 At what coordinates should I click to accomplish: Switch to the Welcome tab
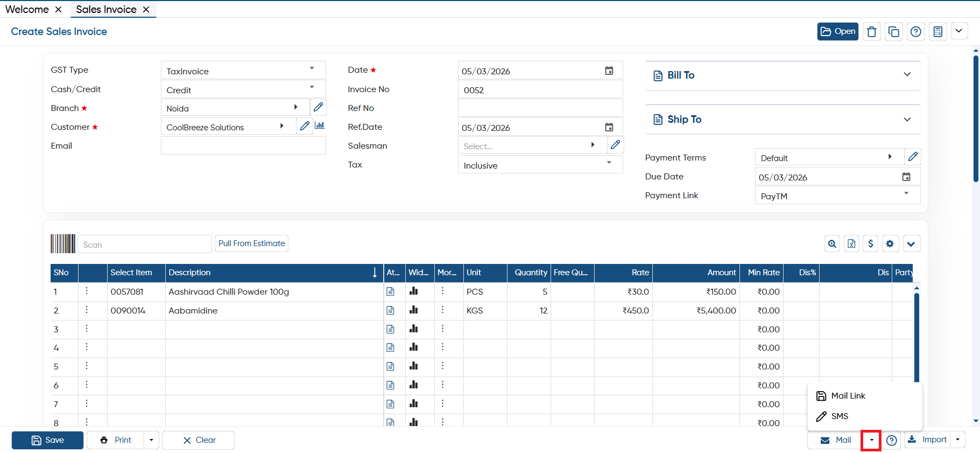click(x=27, y=9)
